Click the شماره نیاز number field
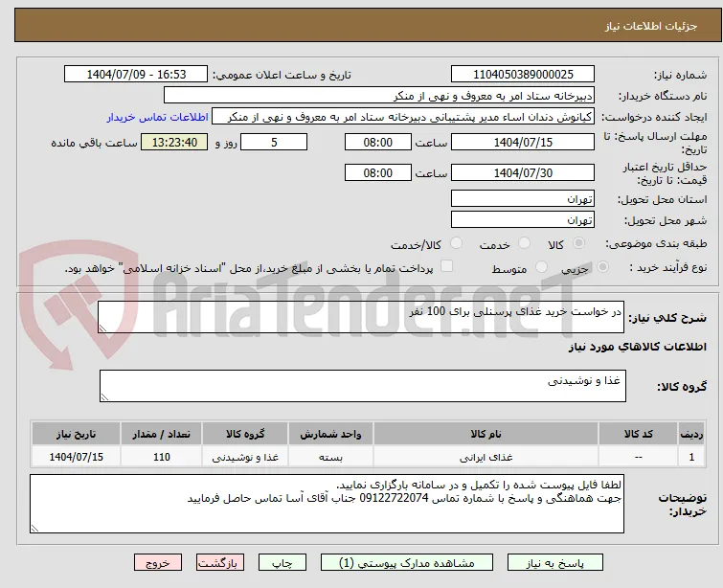Screen dimensions: 723x588 pos(523,75)
